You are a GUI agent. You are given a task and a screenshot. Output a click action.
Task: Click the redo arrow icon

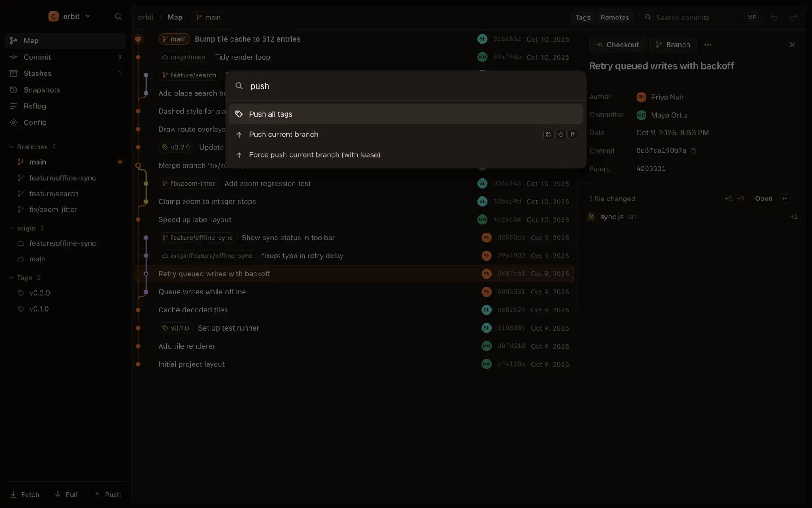coord(793,18)
